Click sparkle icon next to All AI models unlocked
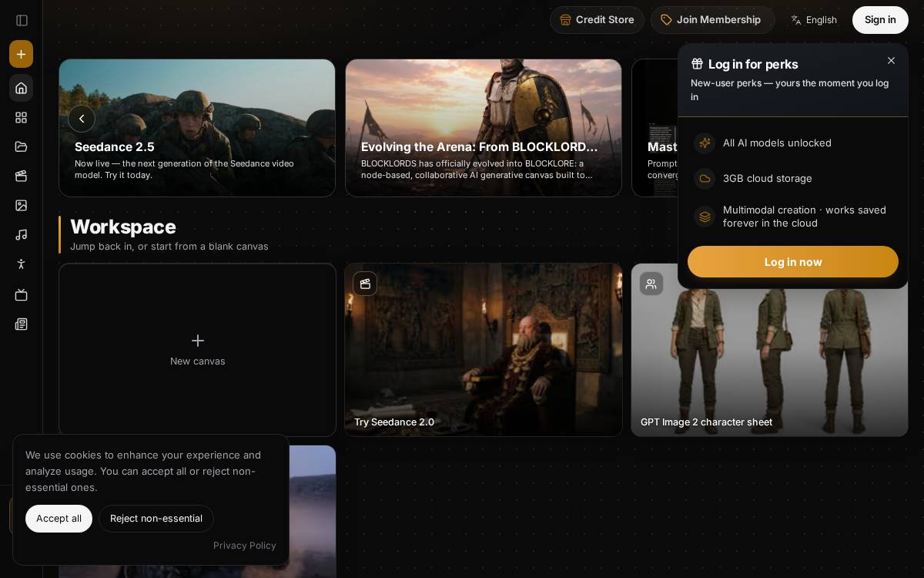Viewport: 924px width, 578px height. tap(705, 143)
